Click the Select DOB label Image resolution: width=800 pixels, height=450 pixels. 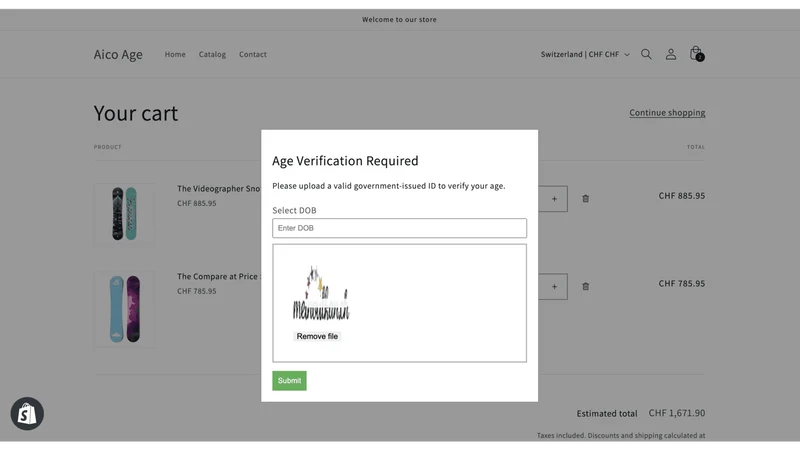click(x=294, y=210)
